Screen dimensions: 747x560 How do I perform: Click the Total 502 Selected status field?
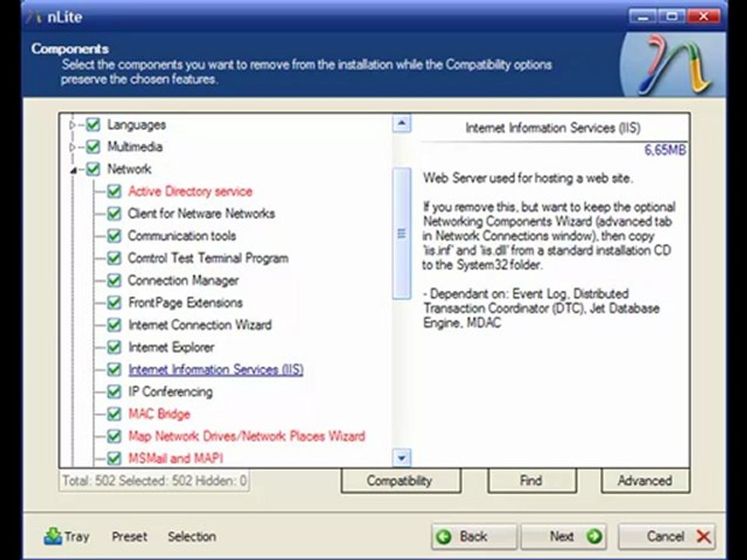pos(154,481)
